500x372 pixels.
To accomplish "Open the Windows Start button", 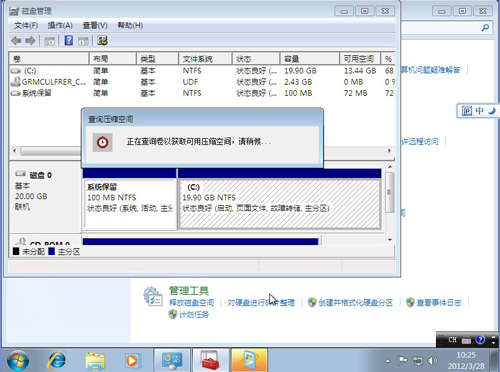I will click(18, 360).
